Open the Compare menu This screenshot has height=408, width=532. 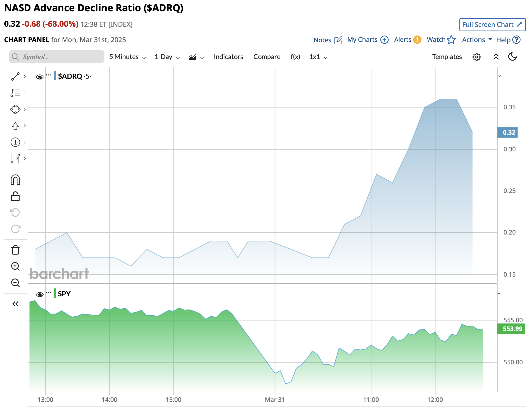[x=267, y=57]
